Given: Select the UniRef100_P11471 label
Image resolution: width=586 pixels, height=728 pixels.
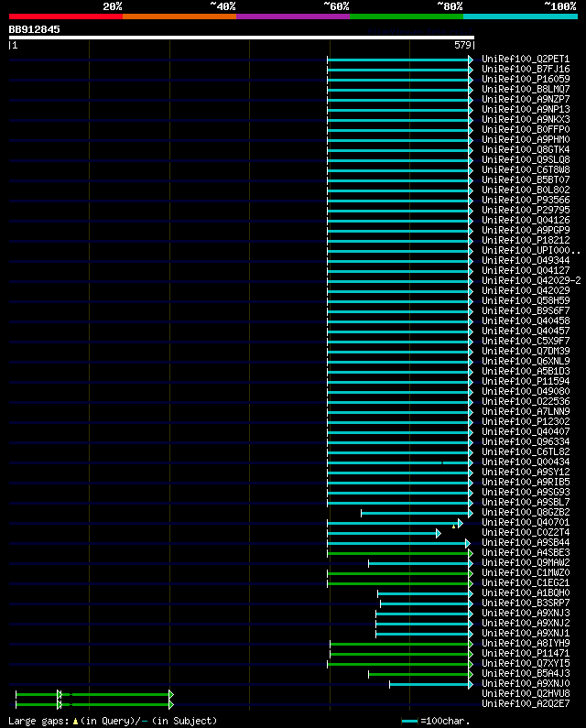Looking at the screenshot, I should 526,653.
